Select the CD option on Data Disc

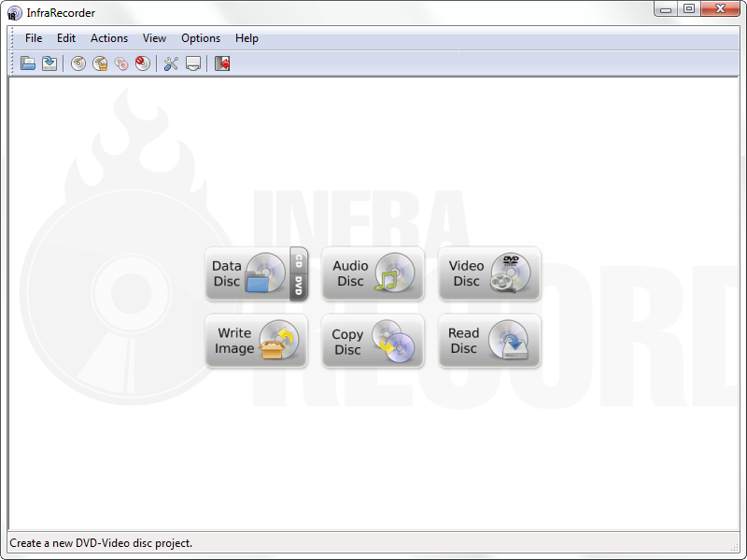[299, 259]
